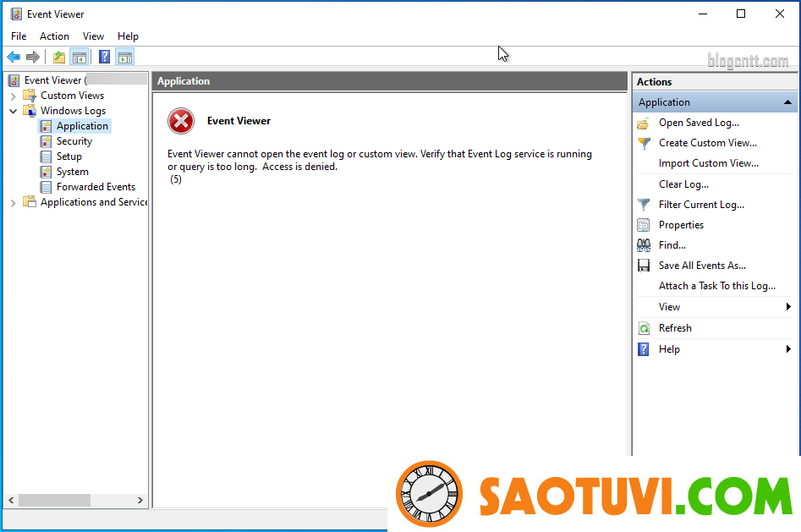The height and width of the screenshot is (532, 801).
Task: Maximize the Event Viewer window
Action: (x=741, y=14)
